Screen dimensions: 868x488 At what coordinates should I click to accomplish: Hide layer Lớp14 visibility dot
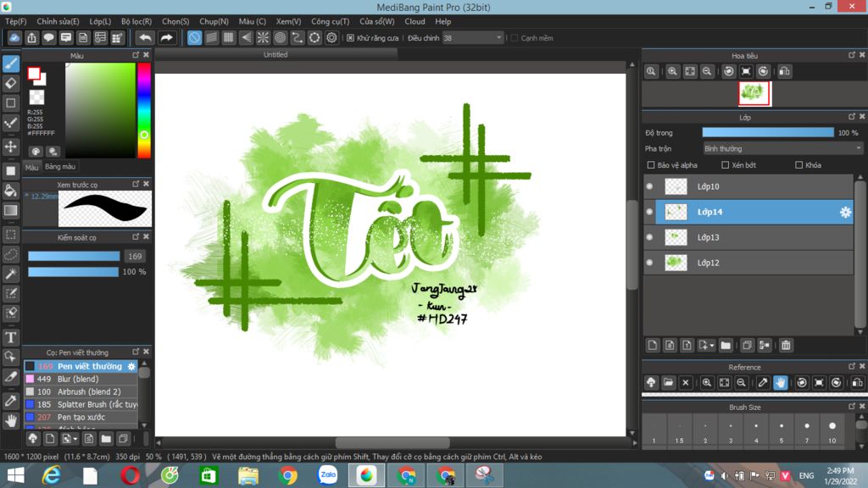tap(649, 212)
